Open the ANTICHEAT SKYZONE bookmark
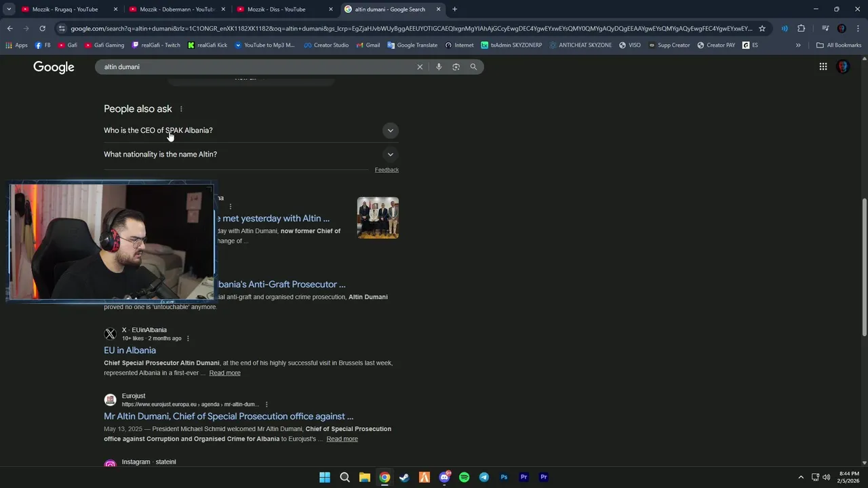 pos(580,45)
